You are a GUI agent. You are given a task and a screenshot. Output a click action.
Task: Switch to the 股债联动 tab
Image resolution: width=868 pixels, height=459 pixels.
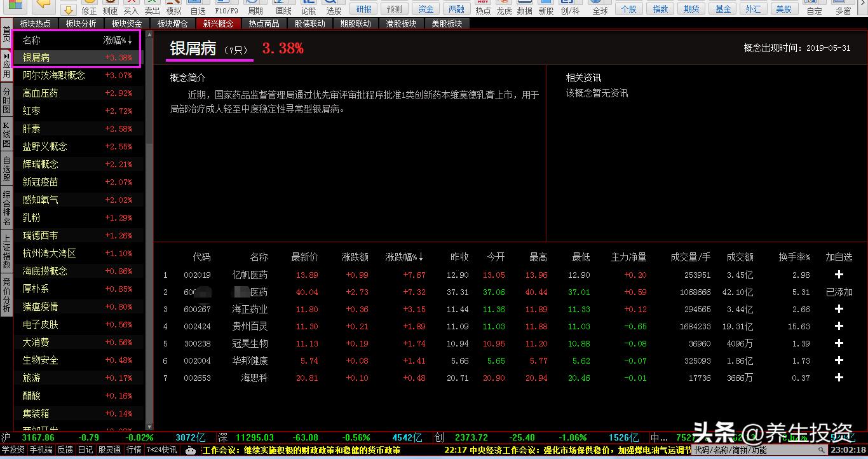(309, 24)
